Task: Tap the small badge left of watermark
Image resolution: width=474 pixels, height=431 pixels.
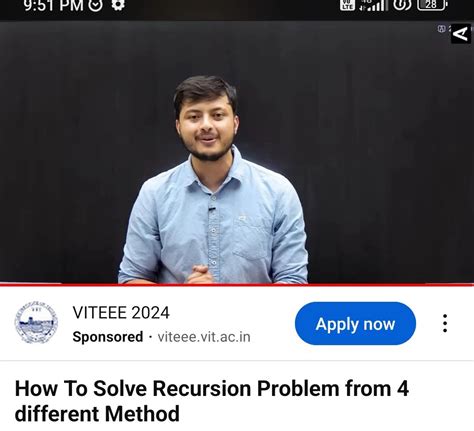Action: click(x=441, y=29)
